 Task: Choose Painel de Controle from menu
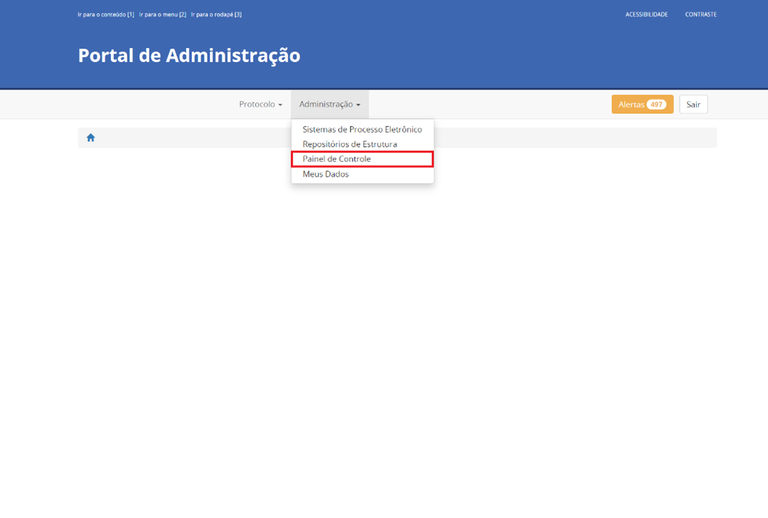pyautogui.click(x=337, y=159)
